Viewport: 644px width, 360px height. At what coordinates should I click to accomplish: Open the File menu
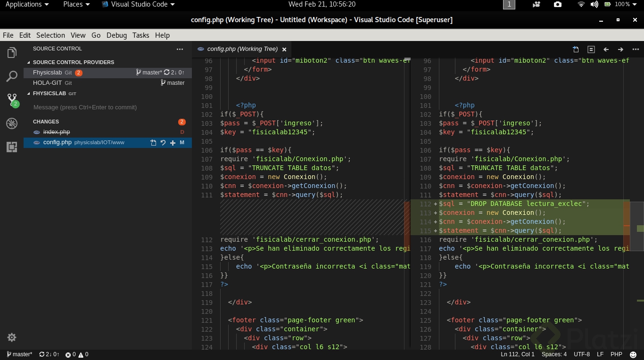pos(8,35)
